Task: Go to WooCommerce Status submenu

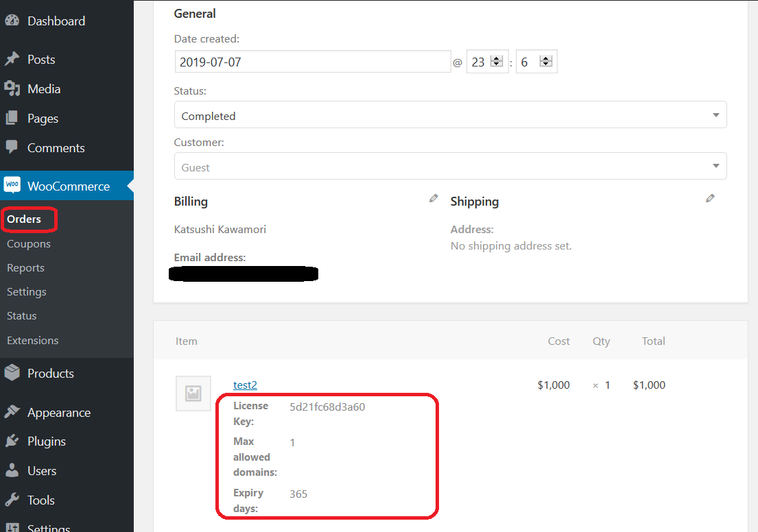Action: (x=22, y=315)
